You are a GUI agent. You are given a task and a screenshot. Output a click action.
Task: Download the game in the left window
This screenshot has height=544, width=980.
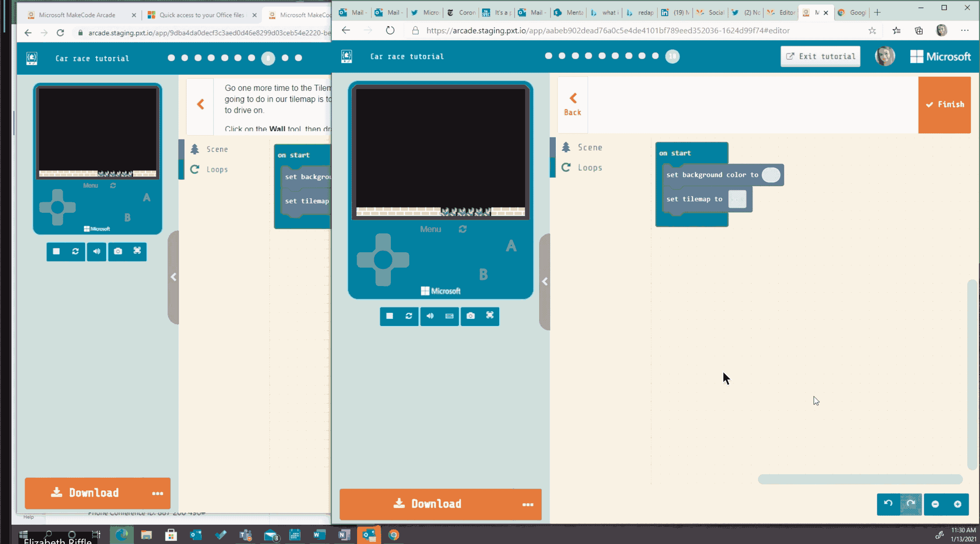pyautogui.click(x=85, y=493)
